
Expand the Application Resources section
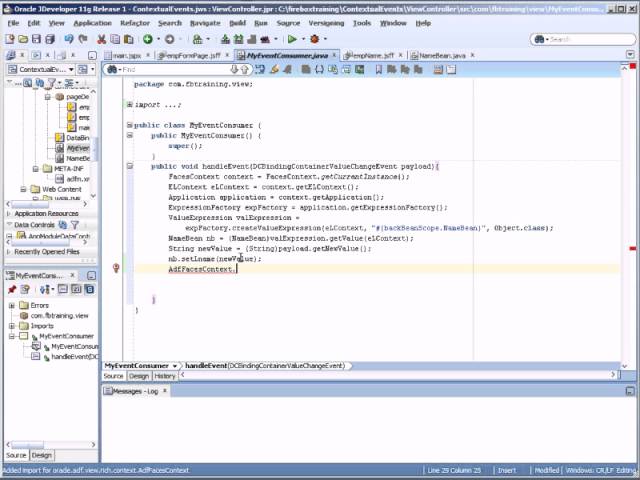pos(9,213)
